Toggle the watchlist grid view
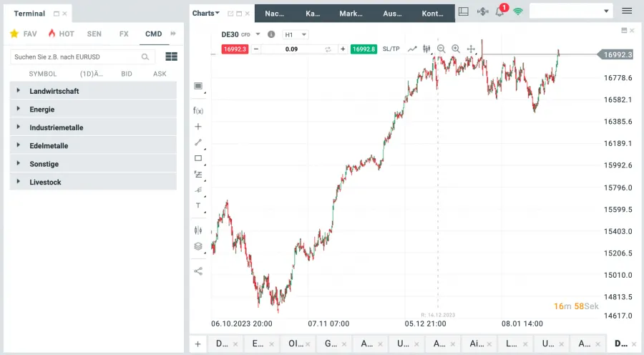This screenshot has width=644, height=355. (x=171, y=57)
